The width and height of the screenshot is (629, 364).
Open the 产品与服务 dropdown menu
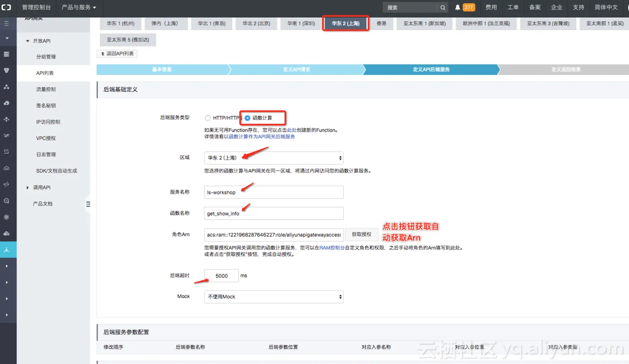click(79, 8)
